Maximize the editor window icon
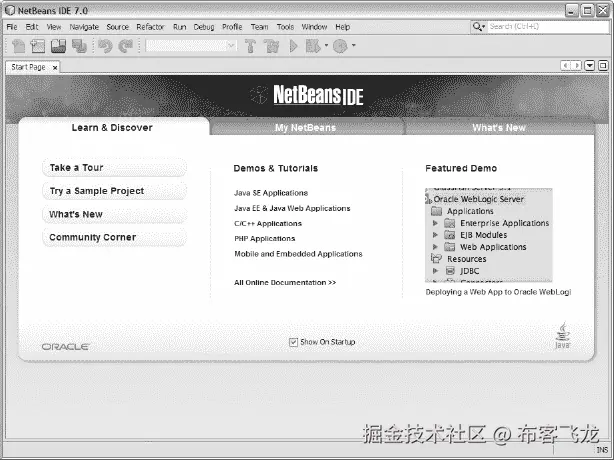 603,65
